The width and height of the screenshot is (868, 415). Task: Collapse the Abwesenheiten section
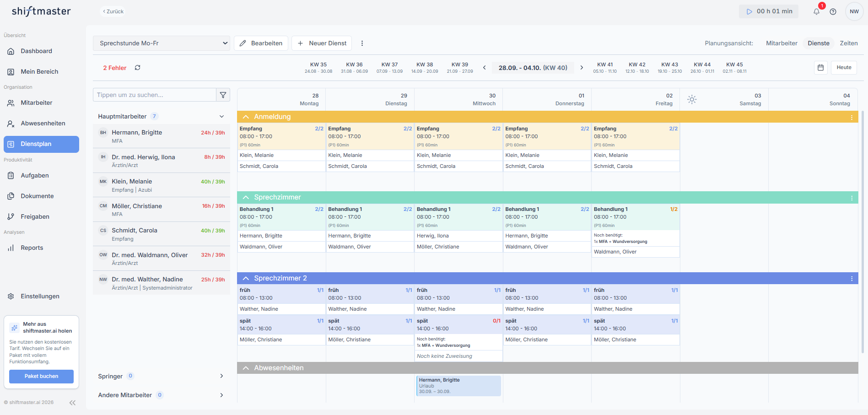click(246, 368)
